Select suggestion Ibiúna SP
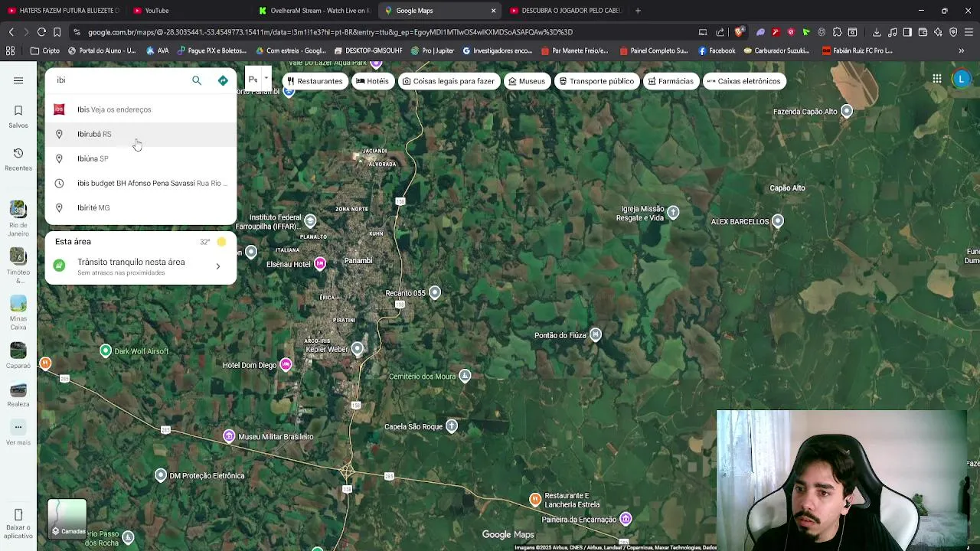The image size is (980, 551). point(141,158)
